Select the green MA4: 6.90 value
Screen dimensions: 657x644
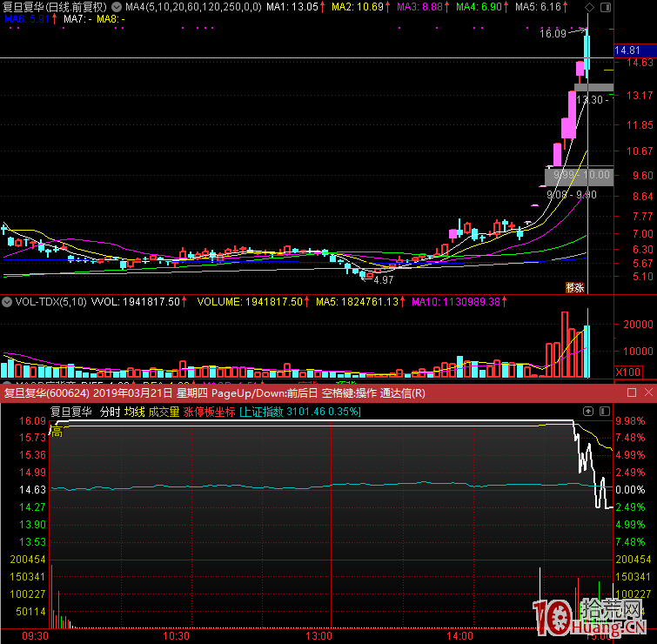[x=479, y=7]
